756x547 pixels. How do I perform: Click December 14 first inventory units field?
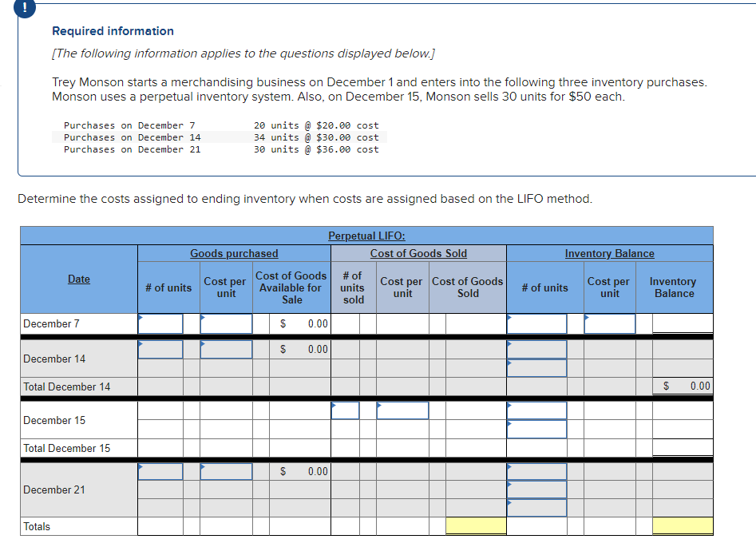pyautogui.click(x=536, y=349)
